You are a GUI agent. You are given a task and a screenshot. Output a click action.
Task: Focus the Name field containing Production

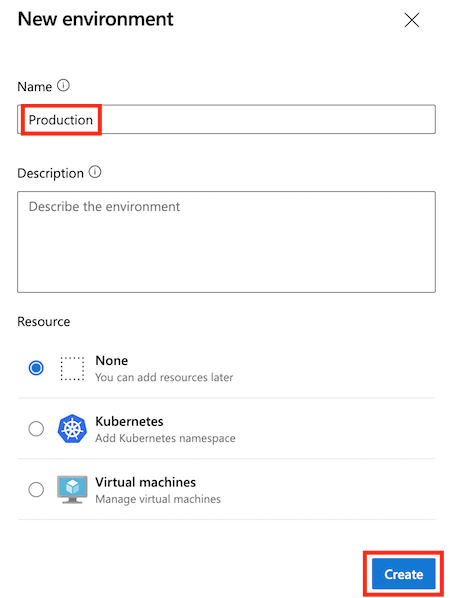(226, 119)
